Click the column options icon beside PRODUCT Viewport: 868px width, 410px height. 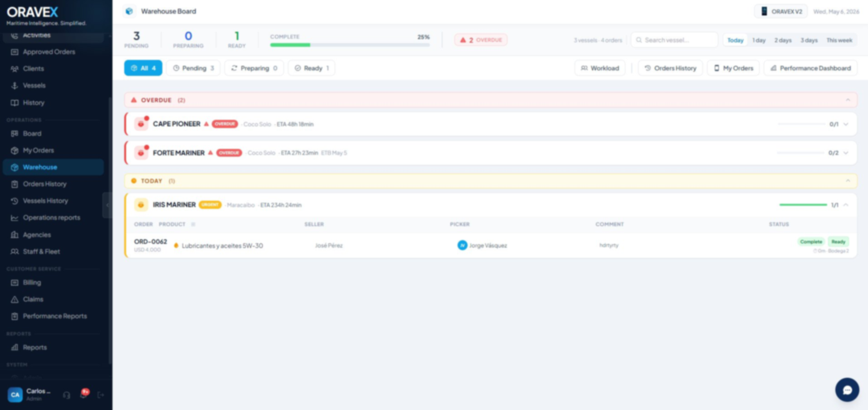[193, 224]
